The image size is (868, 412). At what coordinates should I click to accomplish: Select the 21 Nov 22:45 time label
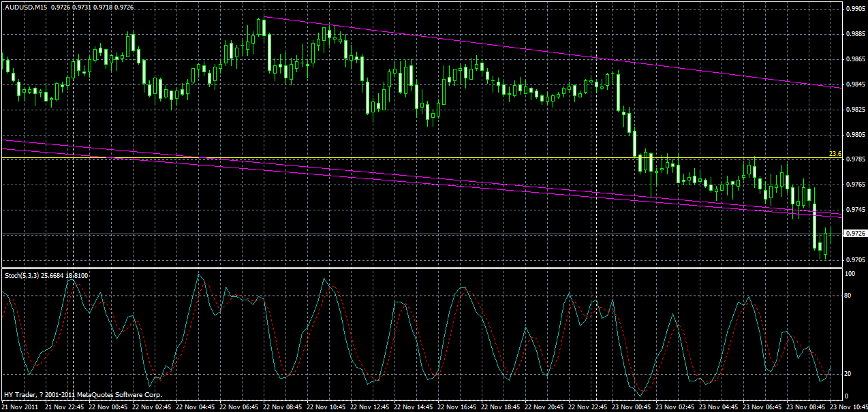coord(64,407)
